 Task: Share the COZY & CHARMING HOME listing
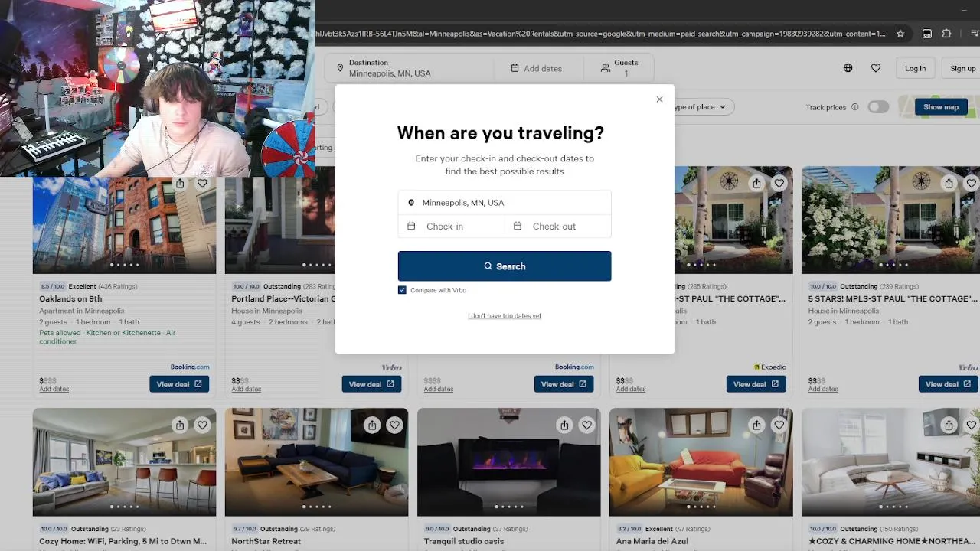949,425
